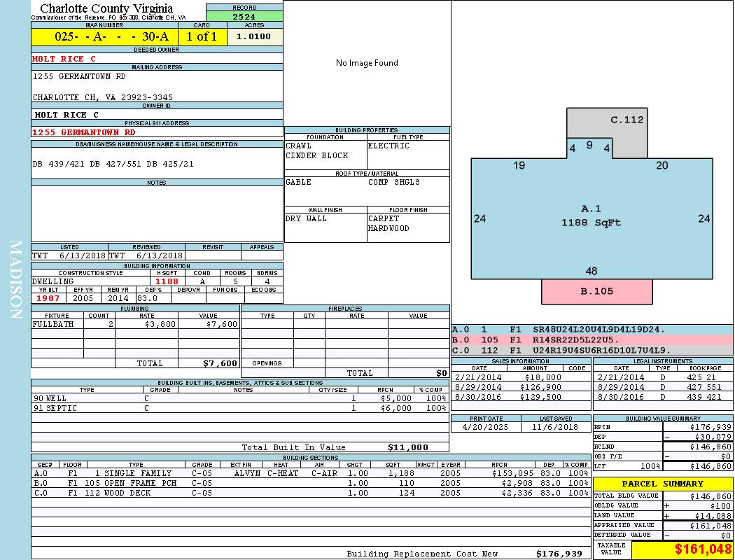
Task: Select mailing address 1255 GERMANTOWN RD
Action: (x=79, y=76)
